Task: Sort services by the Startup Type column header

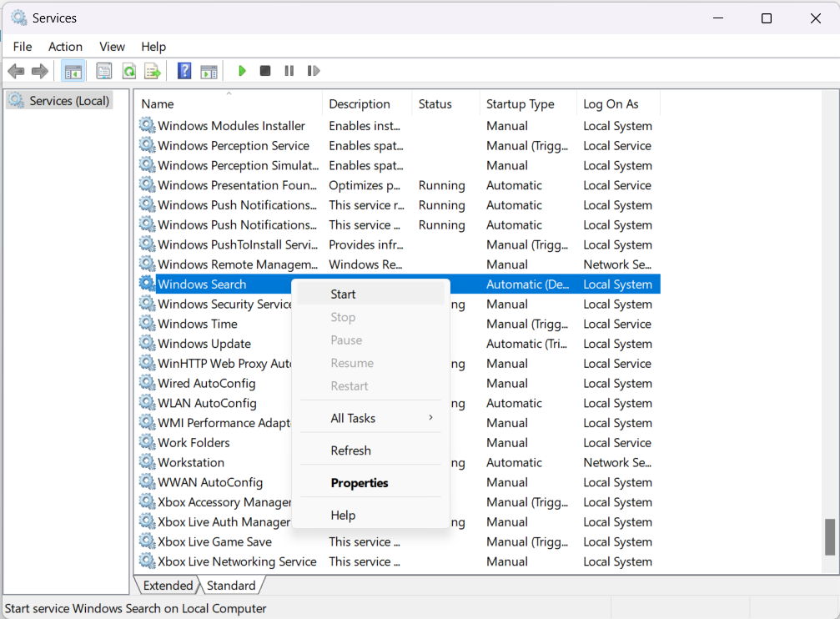Action: pos(521,104)
